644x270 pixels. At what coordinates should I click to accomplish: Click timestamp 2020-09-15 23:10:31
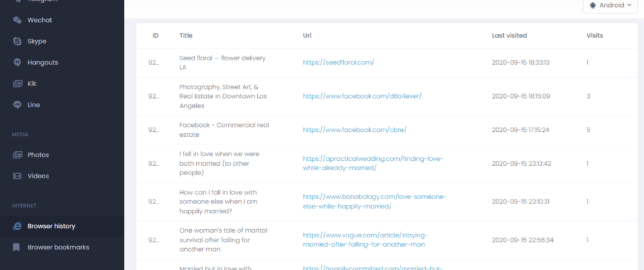(520, 202)
